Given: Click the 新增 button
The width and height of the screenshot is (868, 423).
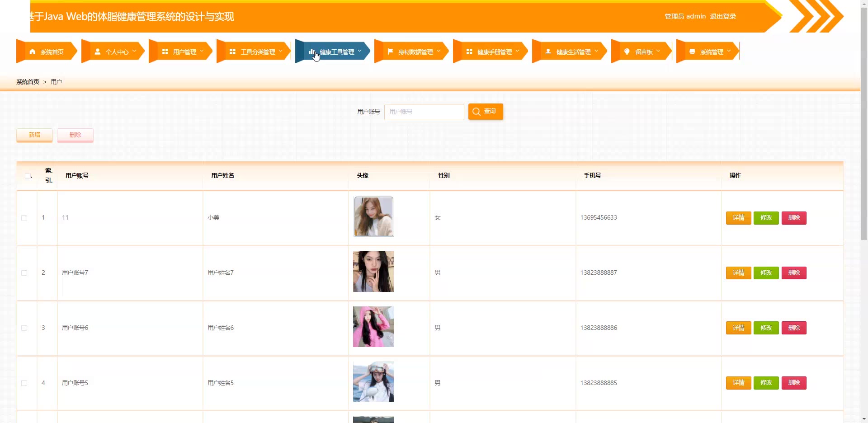Looking at the screenshot, I should (34, 135).
